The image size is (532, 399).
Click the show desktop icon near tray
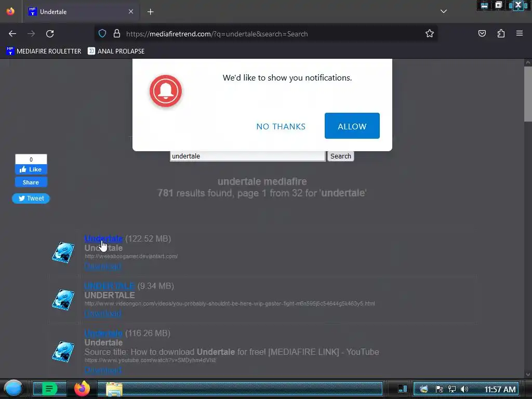403,389
